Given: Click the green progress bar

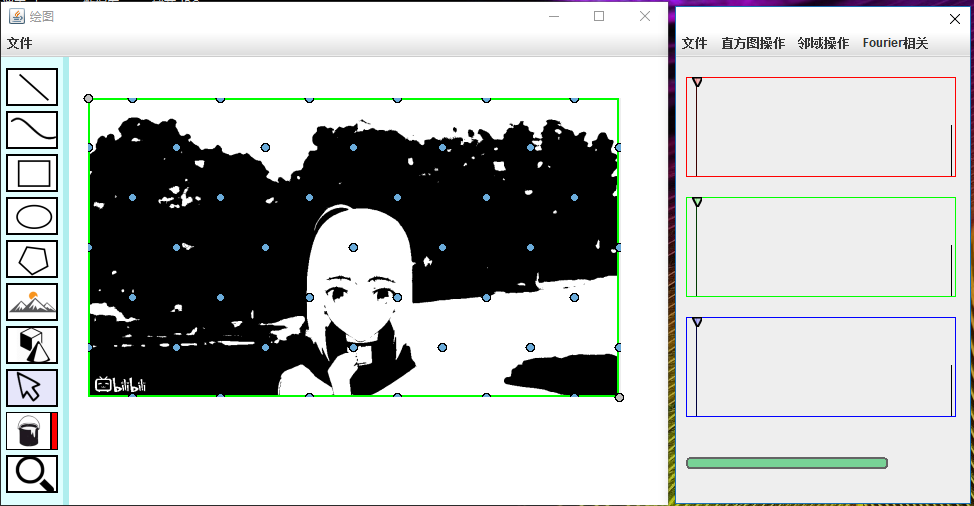Looking at the screenshot, I should [x=787, y=463].
